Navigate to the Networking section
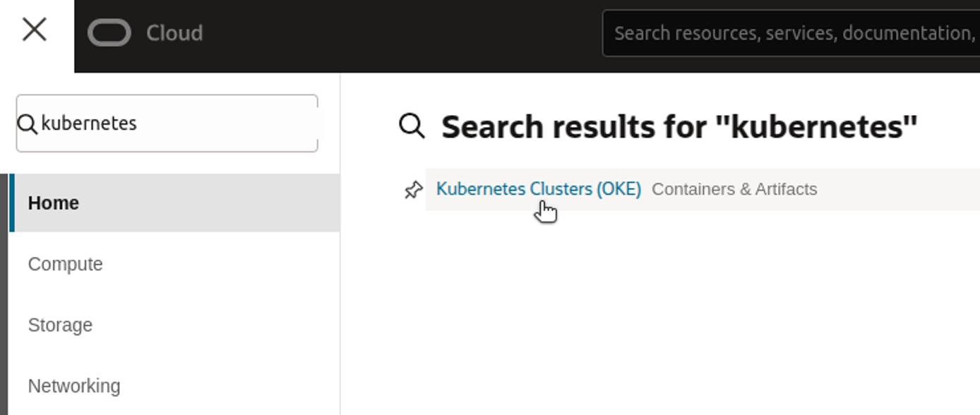980x415 pixels. click(x=73, y=385)
